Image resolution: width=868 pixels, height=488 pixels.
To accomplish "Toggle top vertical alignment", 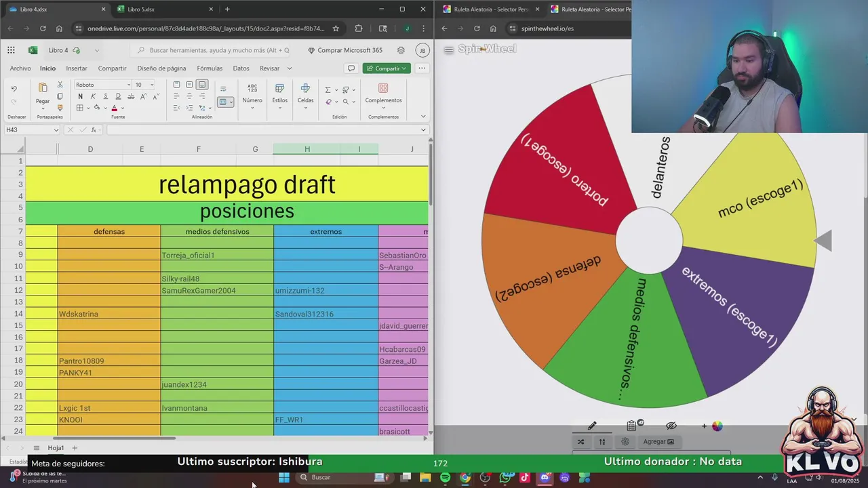I will point(176,85).
